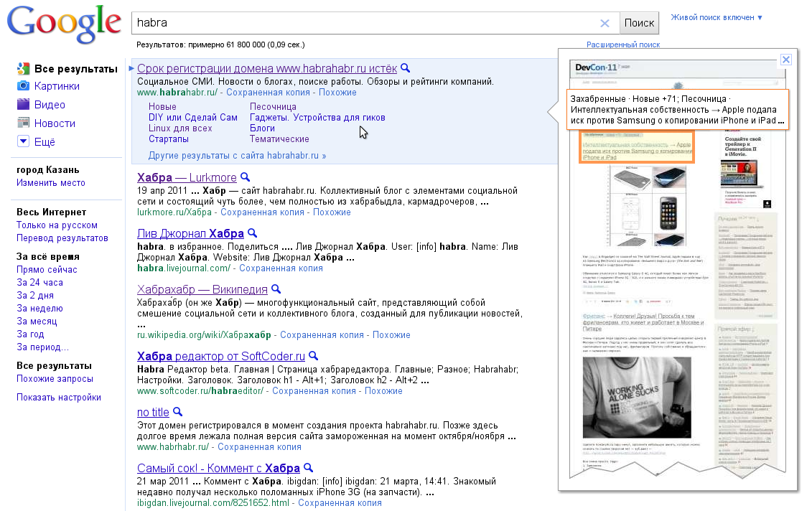Click the Поиск search button
The height and width of the screenshot is (511, 812).
point(639,23)
